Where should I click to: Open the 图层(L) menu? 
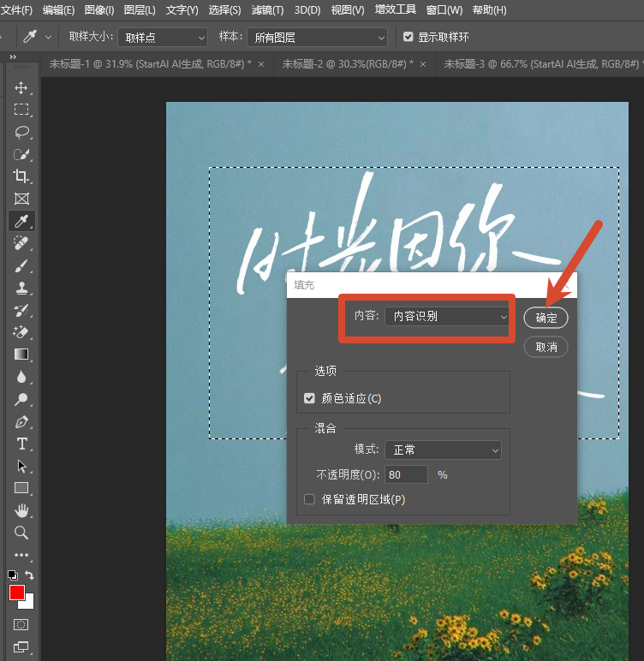coord(140,9)
